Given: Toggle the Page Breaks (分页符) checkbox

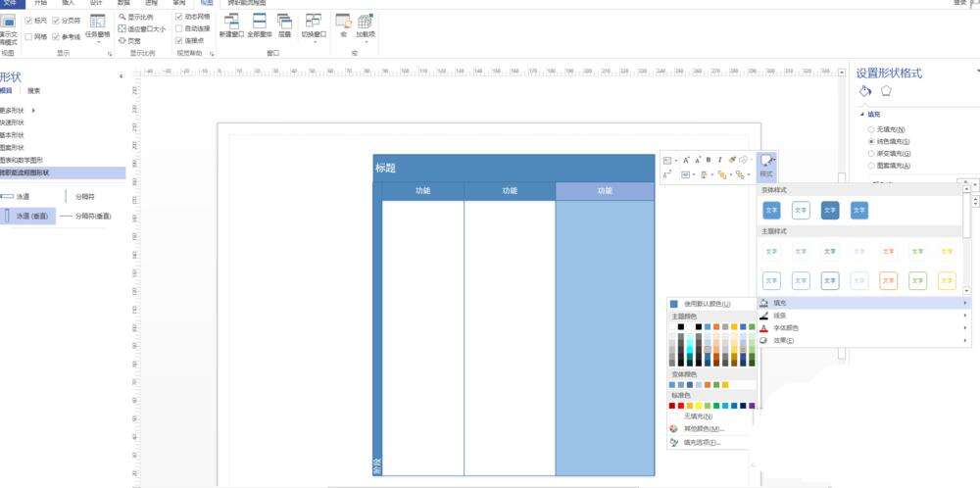Looking at the screenshot, I should tap(56, 21).
